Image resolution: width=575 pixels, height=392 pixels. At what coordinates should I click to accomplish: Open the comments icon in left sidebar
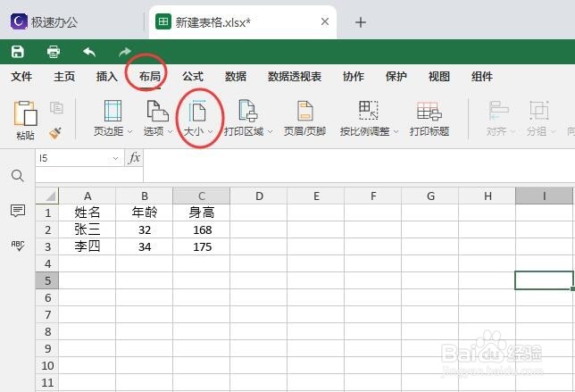18,211
